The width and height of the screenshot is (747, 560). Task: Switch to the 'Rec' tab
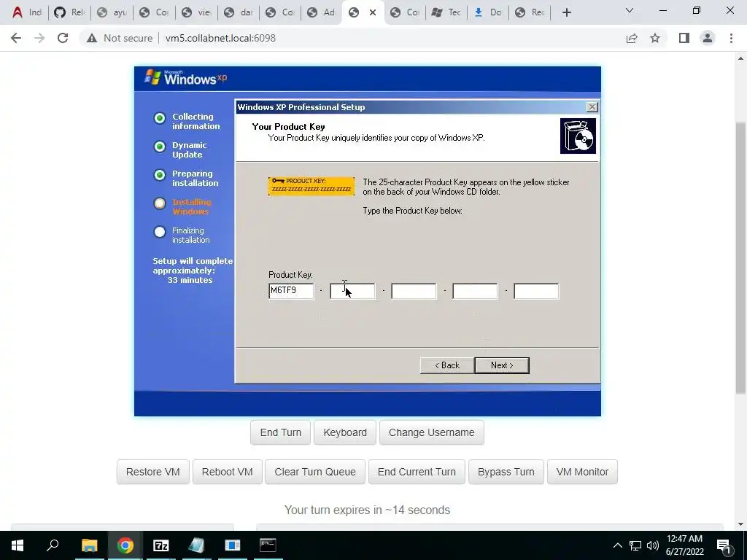(530, 12)
